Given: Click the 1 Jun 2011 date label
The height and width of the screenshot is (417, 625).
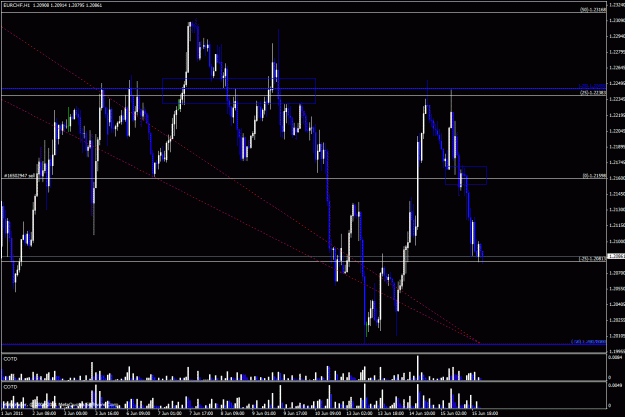Looking at the screenshot, I should coord(13,413).
